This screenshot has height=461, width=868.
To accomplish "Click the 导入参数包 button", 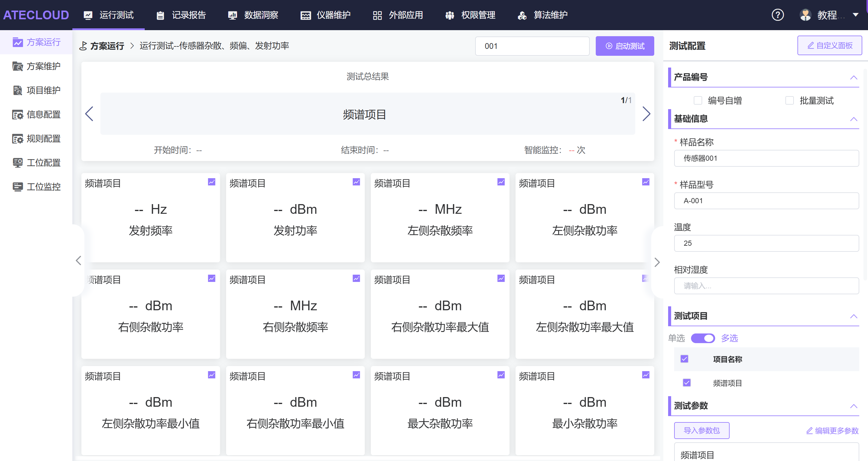I will pyautogui.click(x=701, y=430).
